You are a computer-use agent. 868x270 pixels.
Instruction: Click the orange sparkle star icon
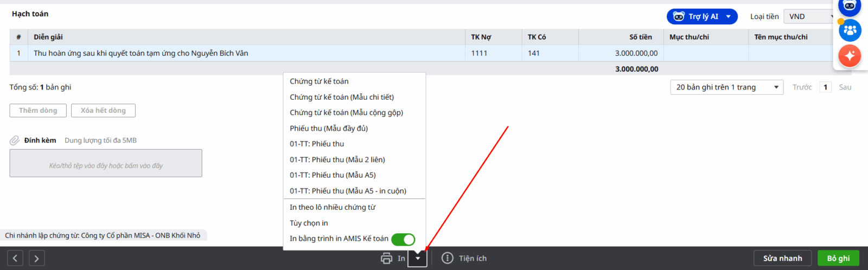tap(850, 55)
